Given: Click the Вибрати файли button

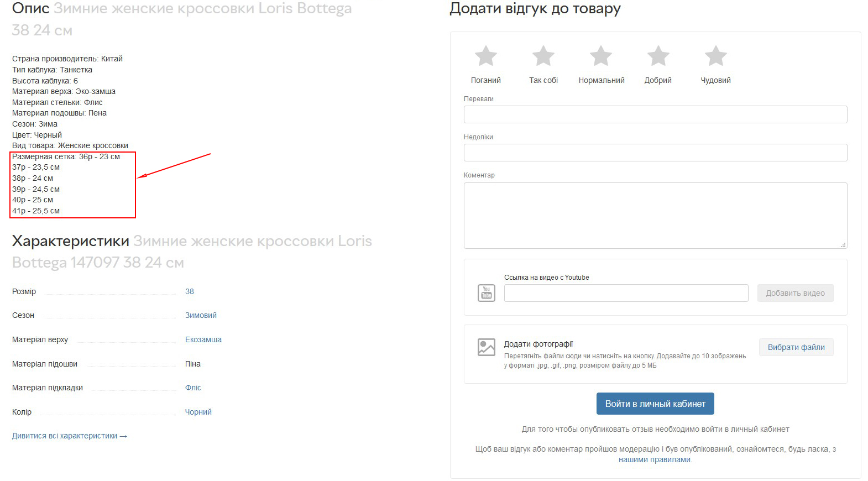Looking at the screenshot, I should click(x=796, y=347).
